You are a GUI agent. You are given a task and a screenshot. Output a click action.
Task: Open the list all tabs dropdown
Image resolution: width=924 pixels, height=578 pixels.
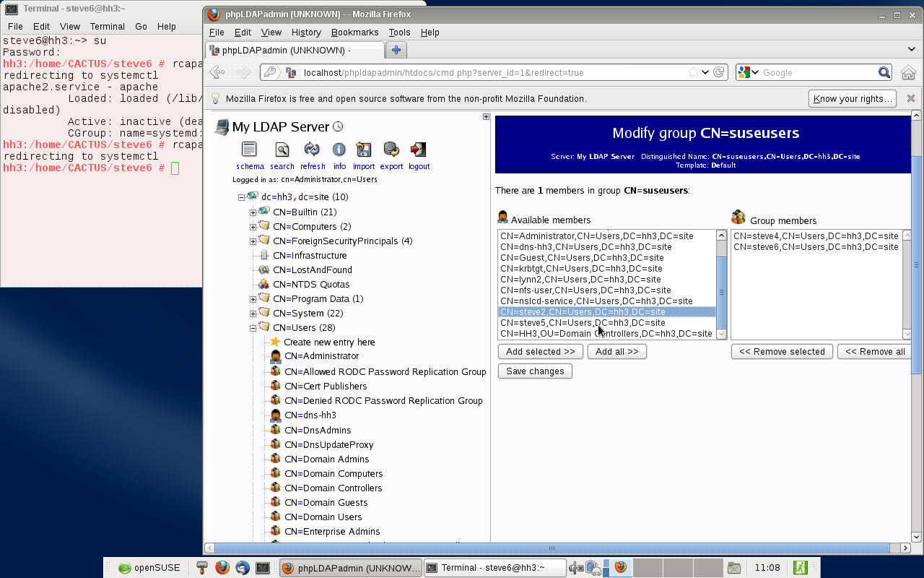pyautogui.click(x=912, y=49)
